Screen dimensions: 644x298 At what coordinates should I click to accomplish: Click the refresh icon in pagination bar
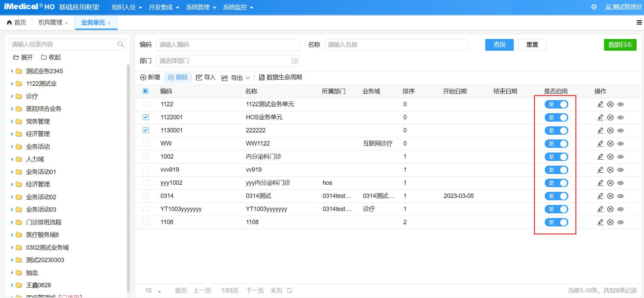[290, 290]
